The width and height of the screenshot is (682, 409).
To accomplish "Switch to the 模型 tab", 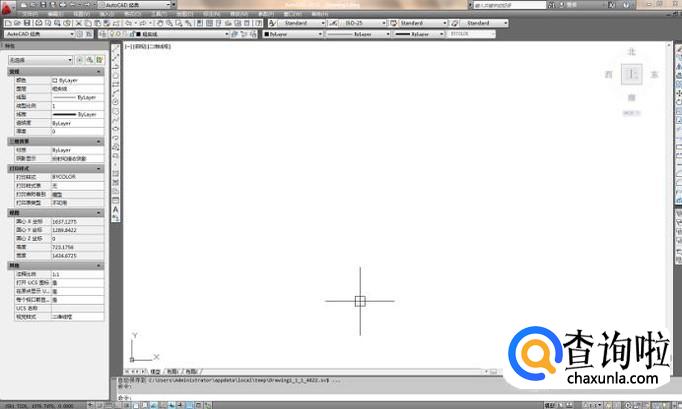I will 155,372.
